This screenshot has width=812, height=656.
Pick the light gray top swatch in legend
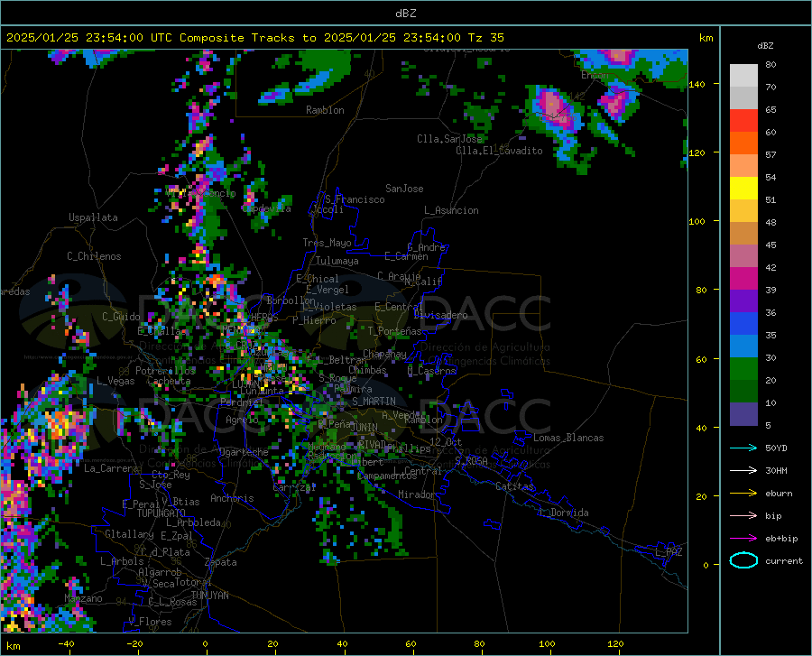click(743, 76)
